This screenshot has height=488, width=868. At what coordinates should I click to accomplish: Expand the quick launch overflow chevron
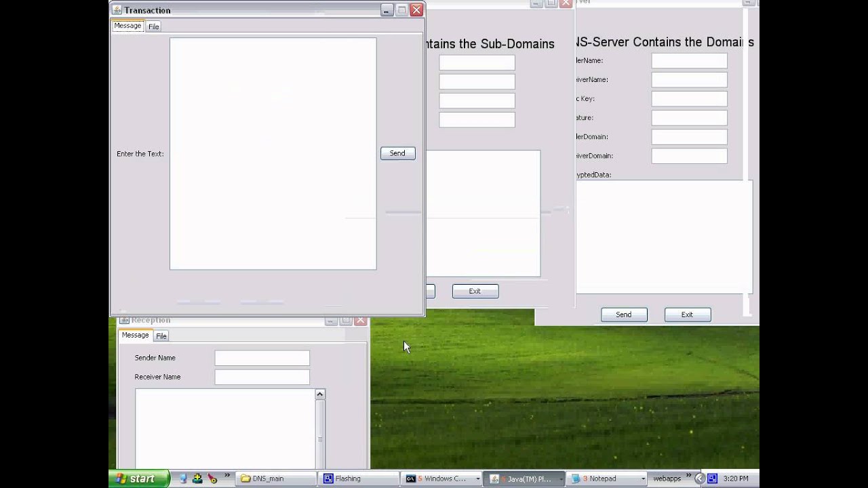pyautogui.click(x=227, y=476)
